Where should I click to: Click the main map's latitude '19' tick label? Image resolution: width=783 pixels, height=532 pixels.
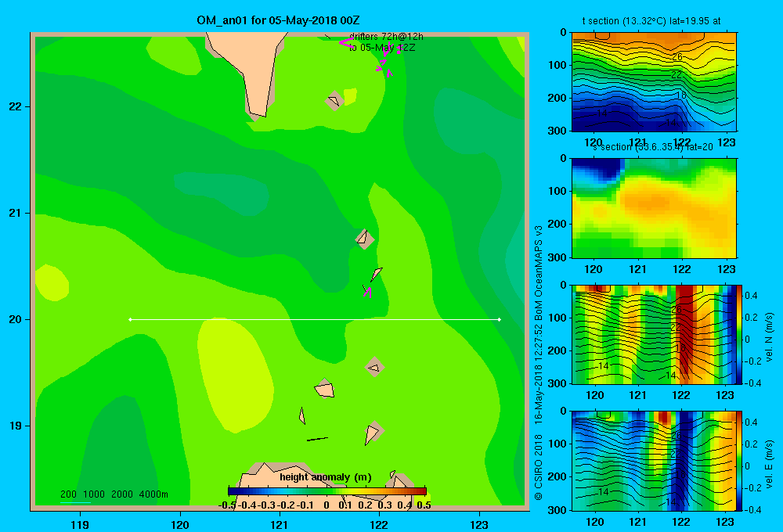tap(15, 426)
